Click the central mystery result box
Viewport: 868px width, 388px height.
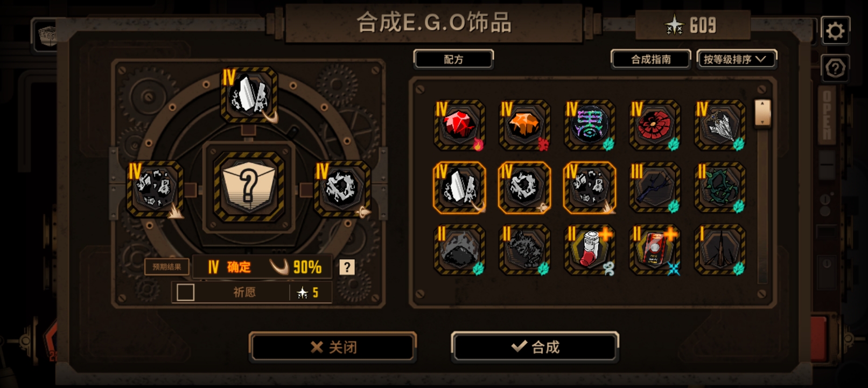[x=249, y=187]
